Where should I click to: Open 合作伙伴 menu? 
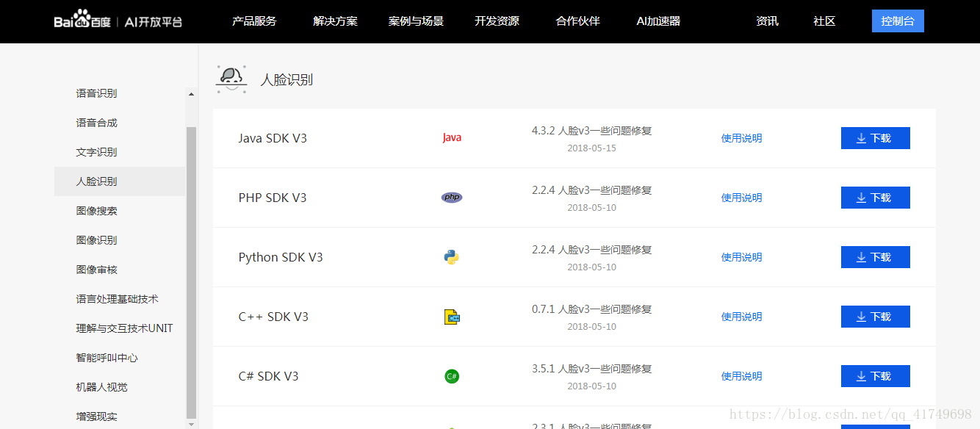tap(577, 21)
